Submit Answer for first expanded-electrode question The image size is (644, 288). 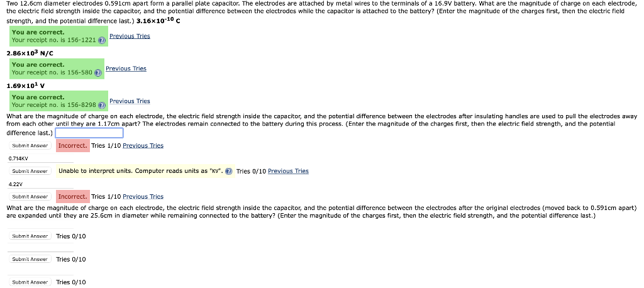point(30,236)
